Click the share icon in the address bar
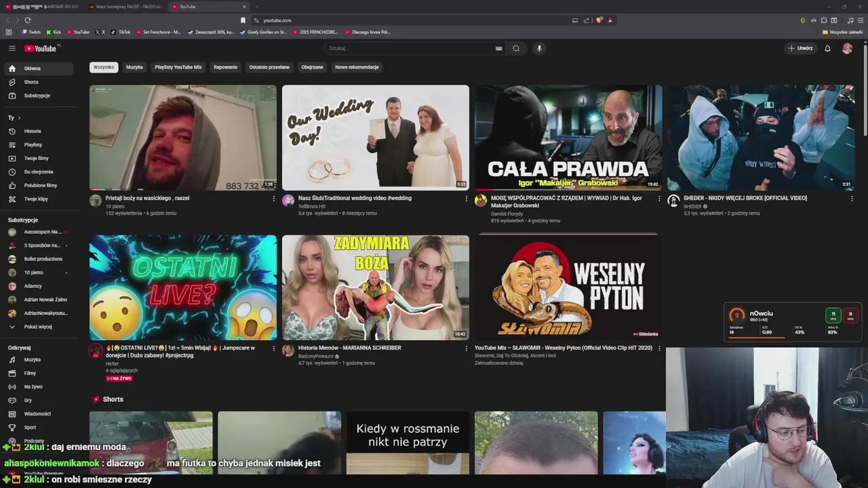 (x=587, y=20)
